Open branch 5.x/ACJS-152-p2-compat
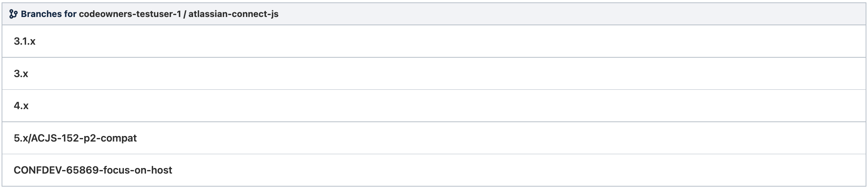 coord(75,138)
